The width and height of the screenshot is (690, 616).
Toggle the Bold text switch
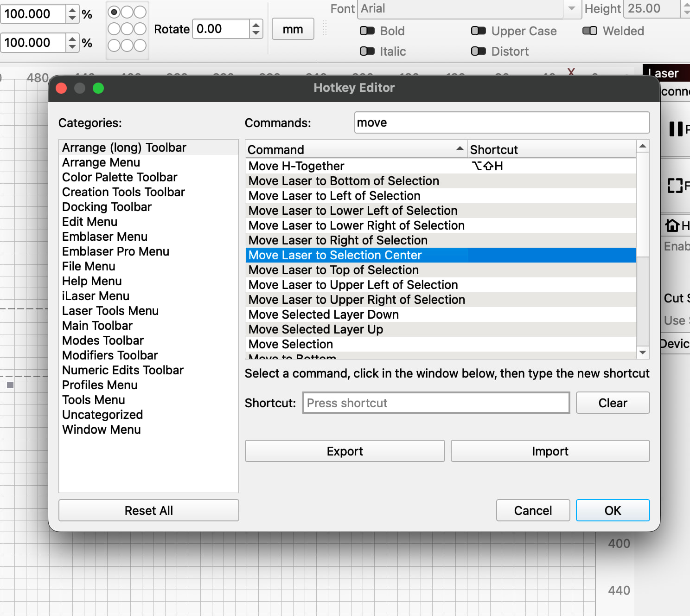coord(367,31)
